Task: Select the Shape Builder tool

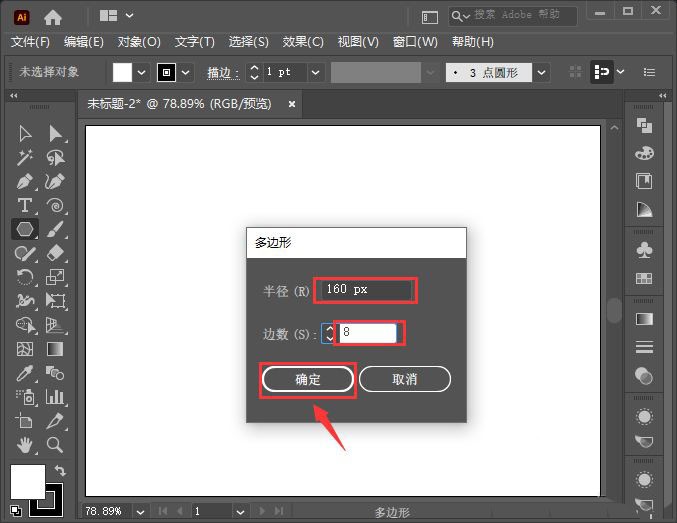Action: pyautogui.click(x=25, y=325)
